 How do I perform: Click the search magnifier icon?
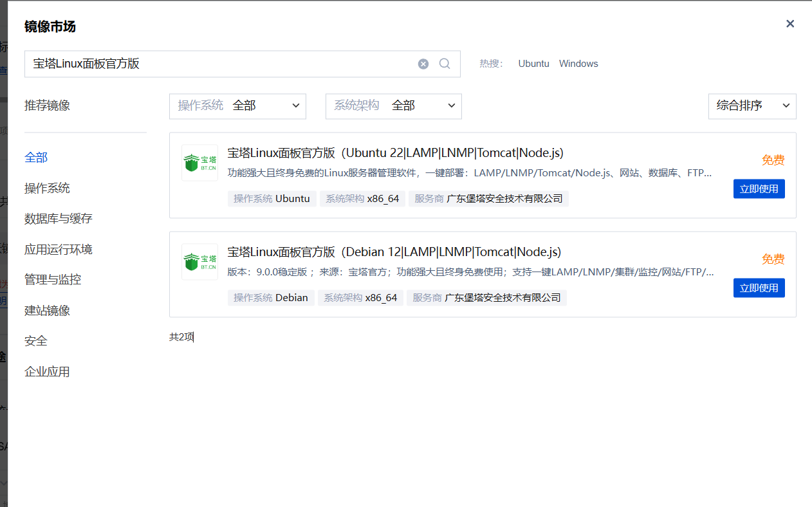coord(445,64)
